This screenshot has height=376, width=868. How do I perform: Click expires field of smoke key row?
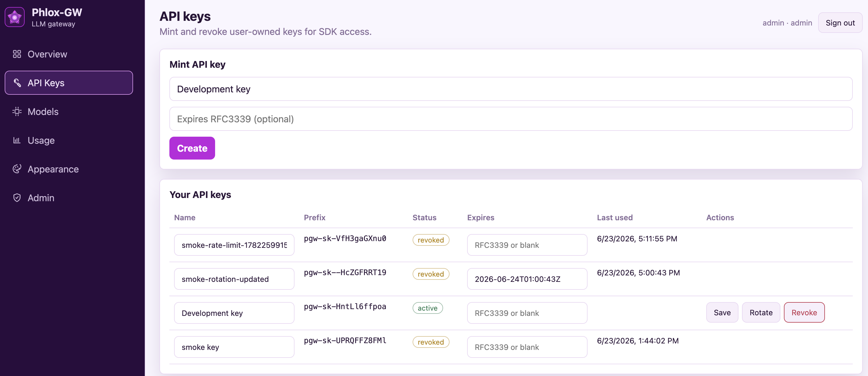coord(527,347)
